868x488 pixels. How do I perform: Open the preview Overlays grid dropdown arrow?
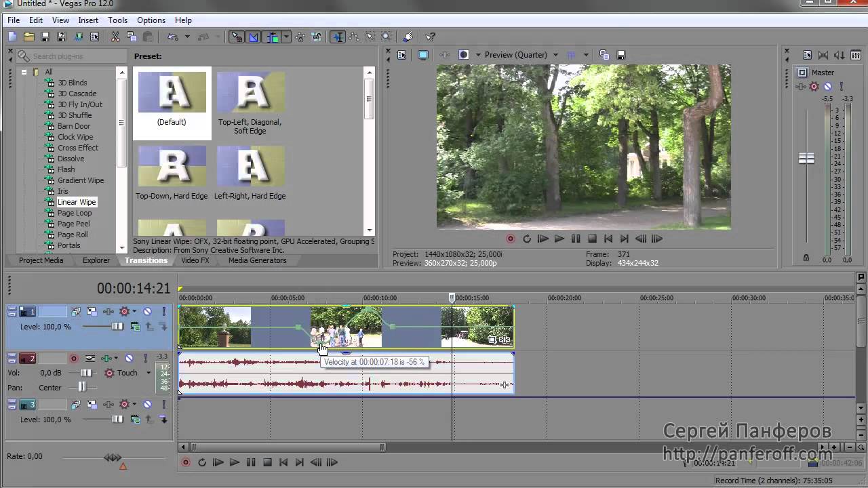(586, 55)
